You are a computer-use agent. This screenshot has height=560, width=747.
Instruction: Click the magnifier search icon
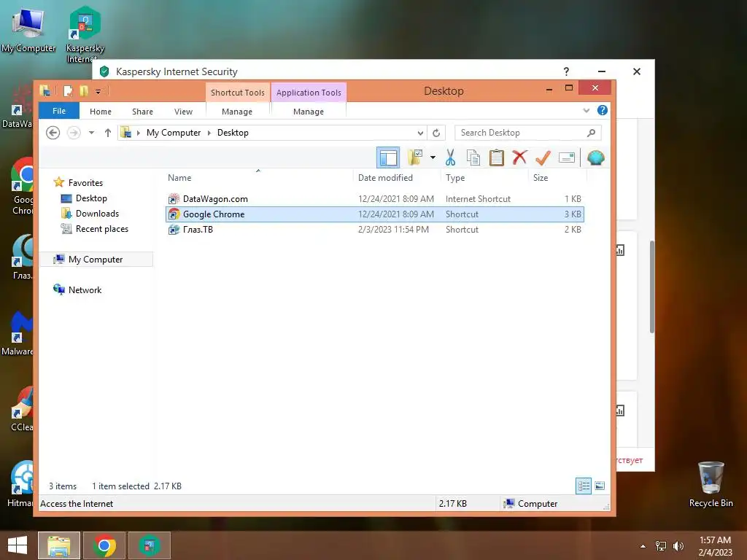pyautogui.click(x=591, y=133)
